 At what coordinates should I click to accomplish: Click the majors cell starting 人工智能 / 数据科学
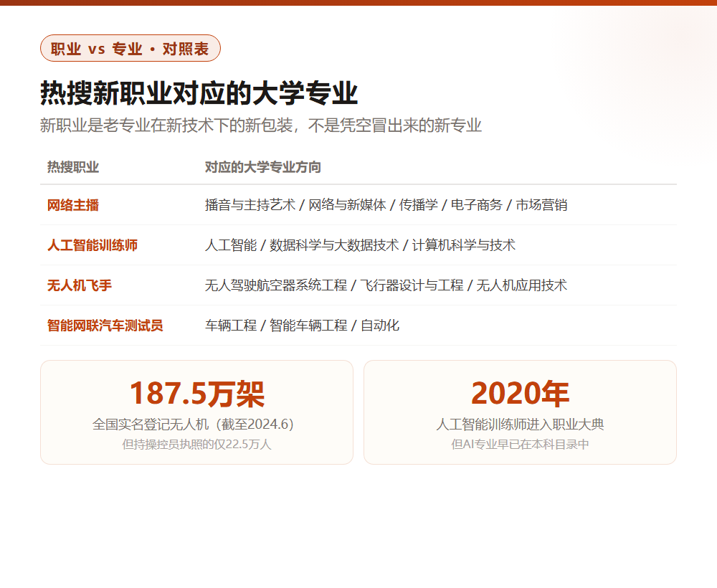tap(360, 245)
